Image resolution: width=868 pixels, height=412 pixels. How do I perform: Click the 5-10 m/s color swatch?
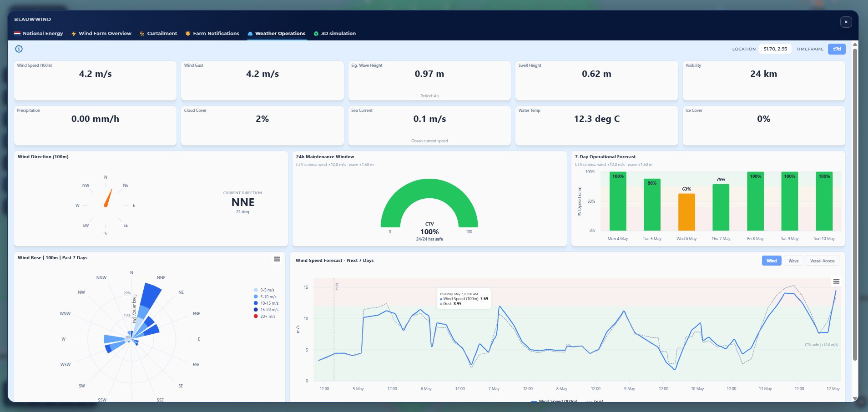pyautogui.click(x=256, y=296)
